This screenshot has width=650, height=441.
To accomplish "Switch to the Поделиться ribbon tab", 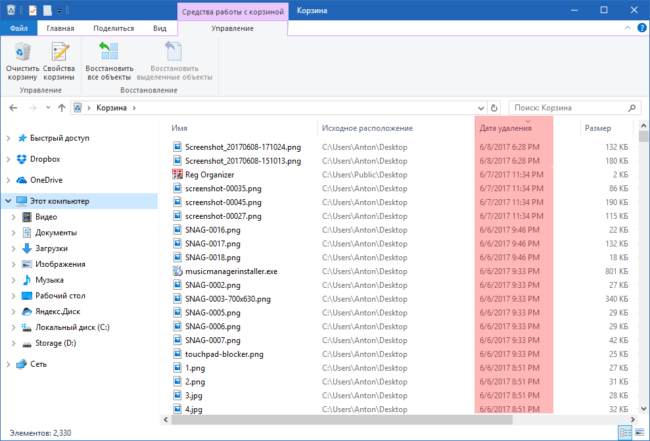I will [x=114, y=28].
